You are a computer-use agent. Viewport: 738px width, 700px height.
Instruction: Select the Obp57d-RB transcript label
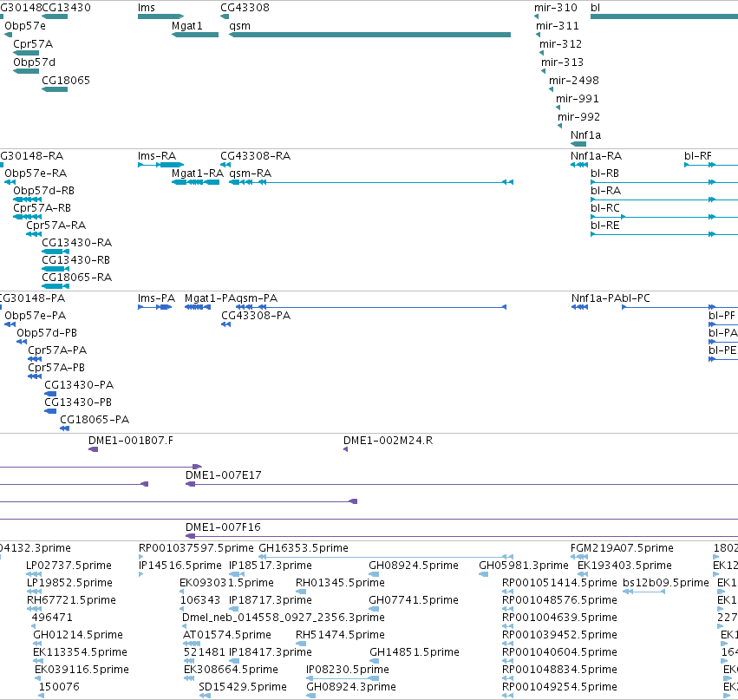(43, 191)
